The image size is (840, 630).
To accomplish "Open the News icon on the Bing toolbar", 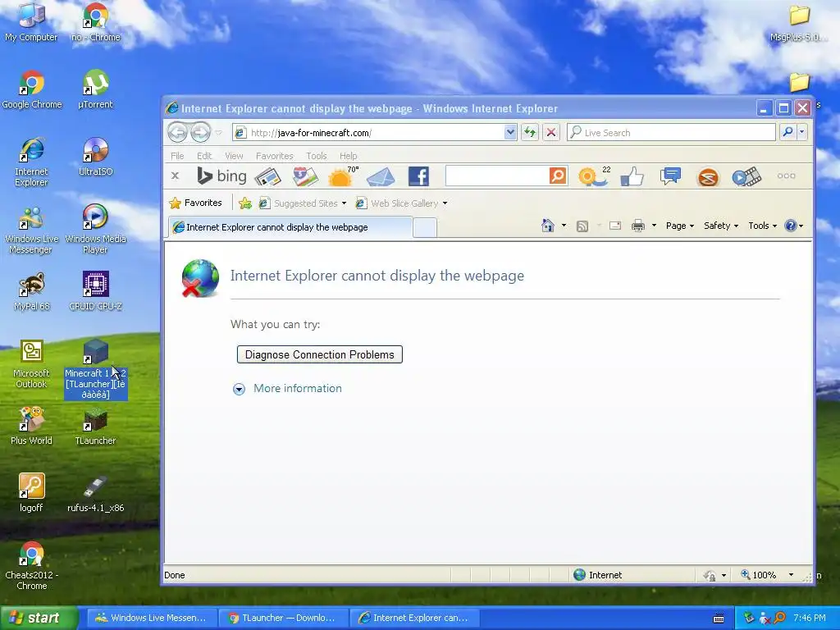I will point(268,176).
